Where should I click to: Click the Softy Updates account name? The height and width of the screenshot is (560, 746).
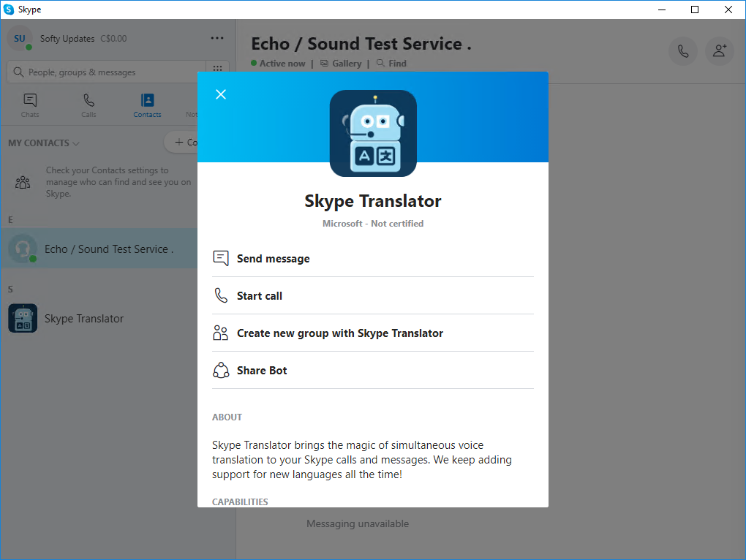pyautogui.click(x=67, y=39)
